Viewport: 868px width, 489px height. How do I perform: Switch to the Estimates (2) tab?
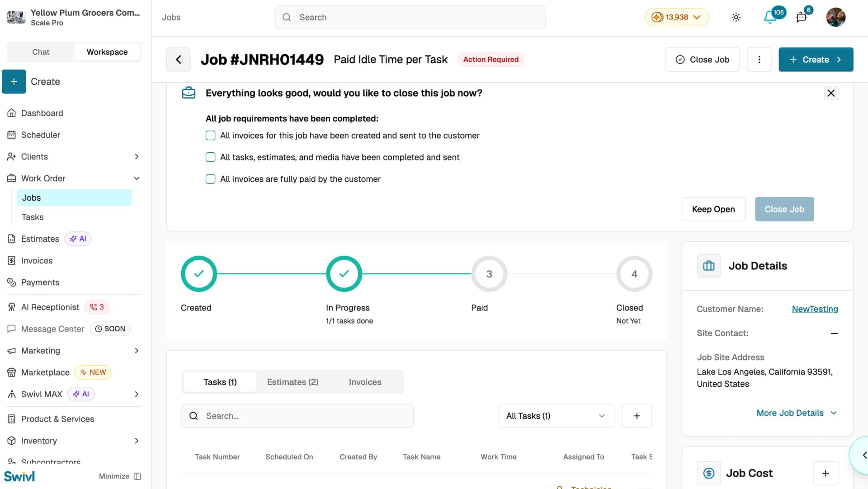(x=293, y=382)
